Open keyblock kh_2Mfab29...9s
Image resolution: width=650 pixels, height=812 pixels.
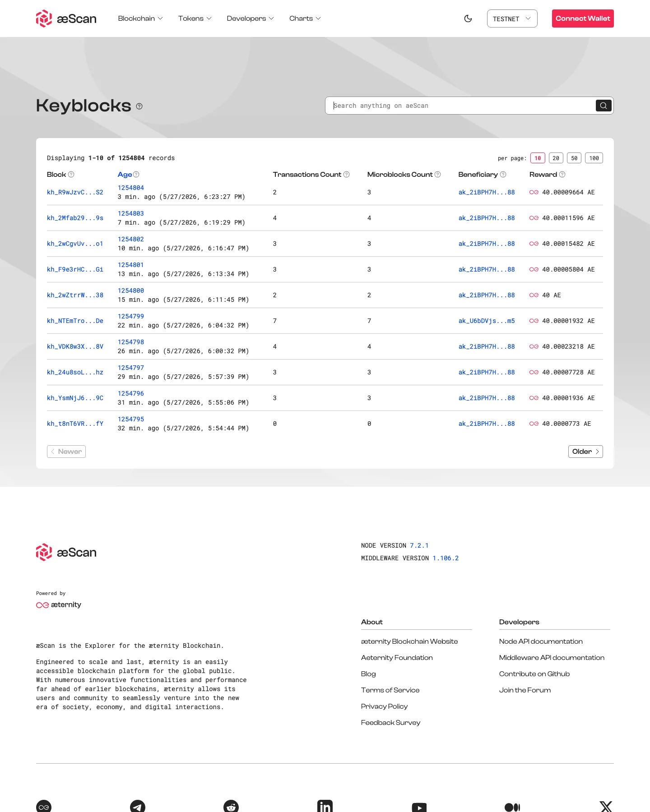pos(75,218)
